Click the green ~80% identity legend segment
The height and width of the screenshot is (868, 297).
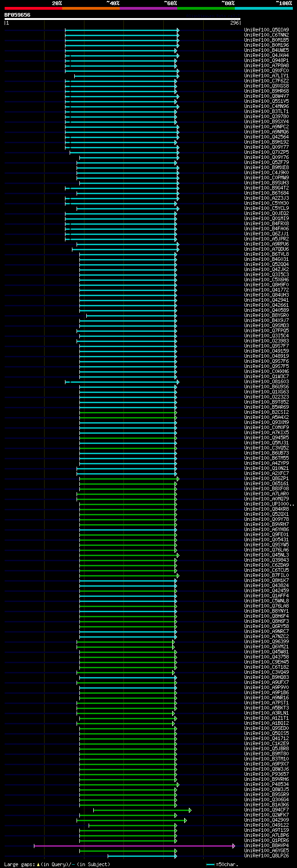click(206, 8)
